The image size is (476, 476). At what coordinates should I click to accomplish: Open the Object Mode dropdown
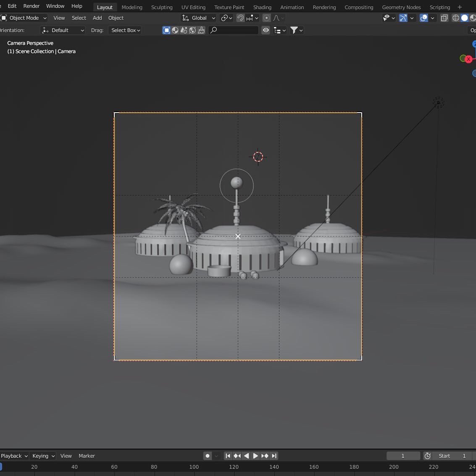click(24, 18)
